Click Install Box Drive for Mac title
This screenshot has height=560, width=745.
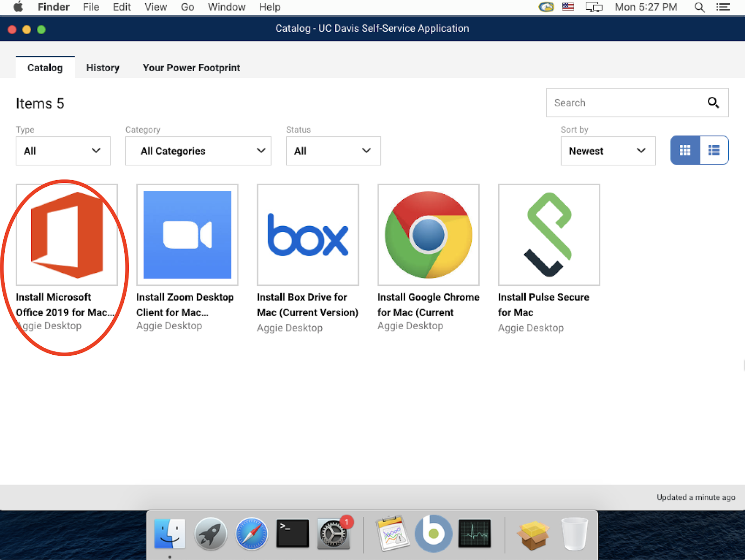pyautogui.click(x=307, y=304)
